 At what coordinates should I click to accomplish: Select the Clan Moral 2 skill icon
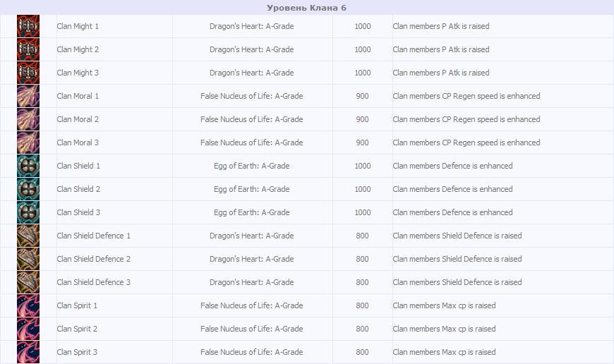tap(28, 119)
